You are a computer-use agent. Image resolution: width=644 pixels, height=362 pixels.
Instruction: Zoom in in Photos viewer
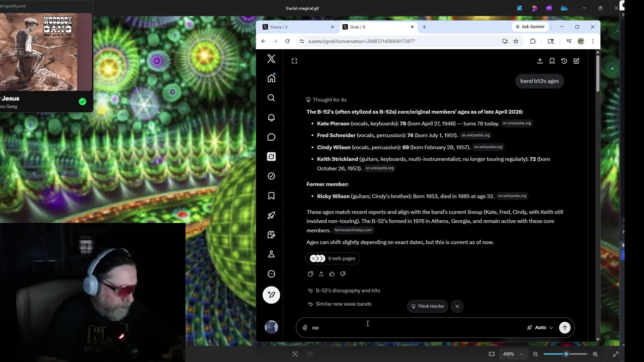coord(595,354)
